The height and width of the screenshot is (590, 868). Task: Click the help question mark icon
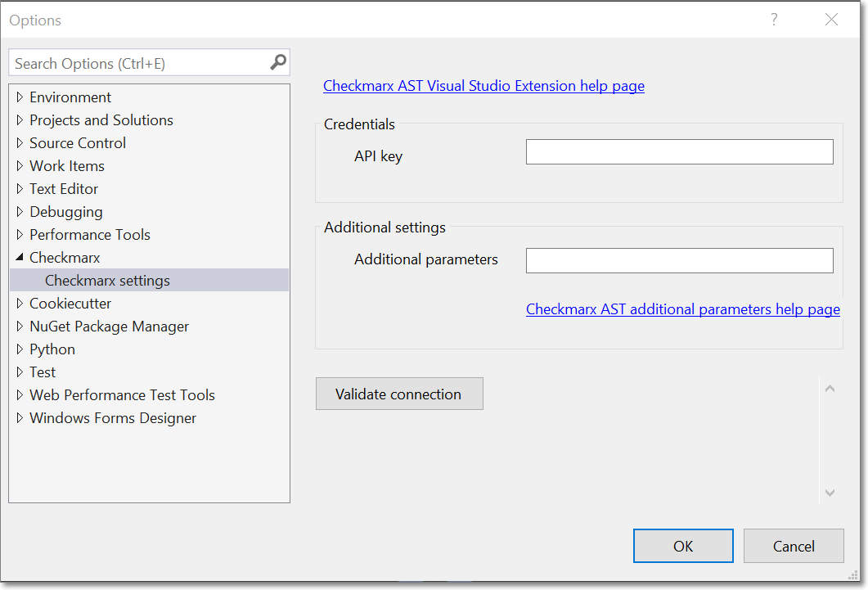[x=774, y=20]
